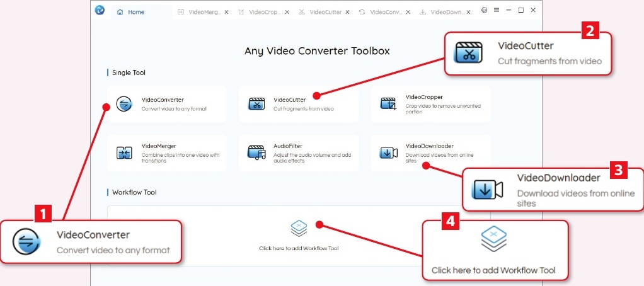Launch the VideoCutter scissors icon in the toolbox grid
Viewport: 644px width, 286px height.
256,105
